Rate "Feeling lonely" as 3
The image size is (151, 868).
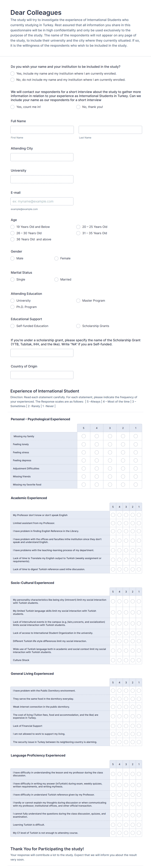tap(109, 444)
